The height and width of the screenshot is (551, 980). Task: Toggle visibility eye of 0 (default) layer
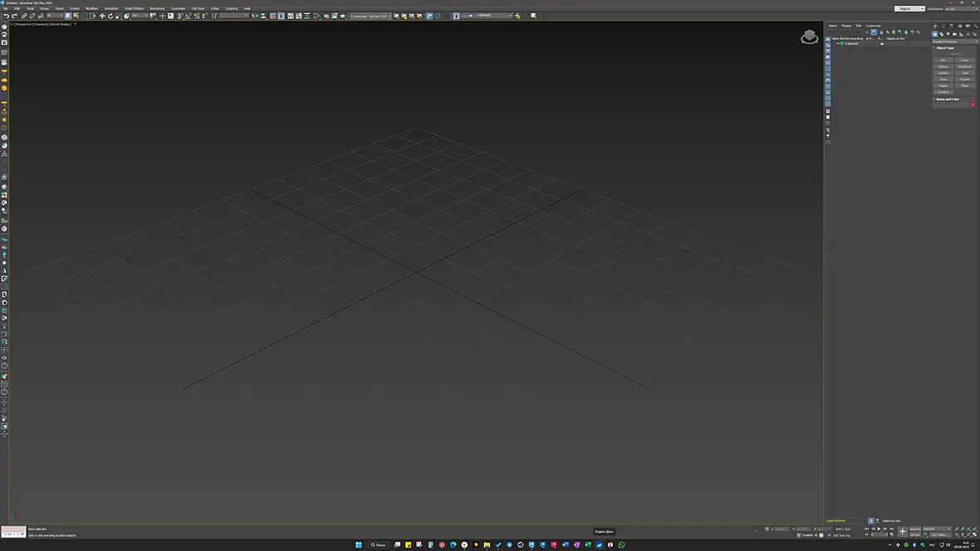tap(837, 44)
